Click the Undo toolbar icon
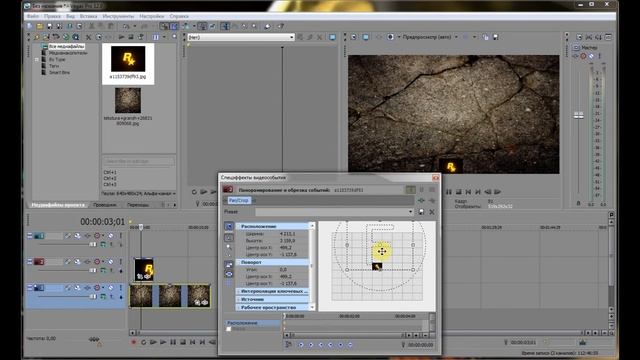This screenshot has width=640, height=360. point(126,26)
